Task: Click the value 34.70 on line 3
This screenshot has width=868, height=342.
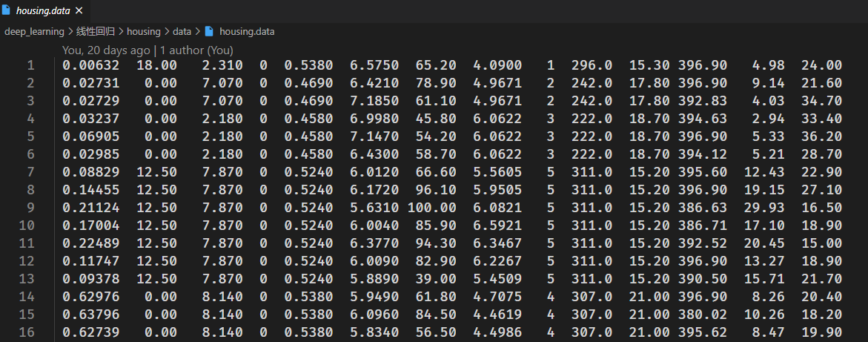Action: (x=821, y=101)
